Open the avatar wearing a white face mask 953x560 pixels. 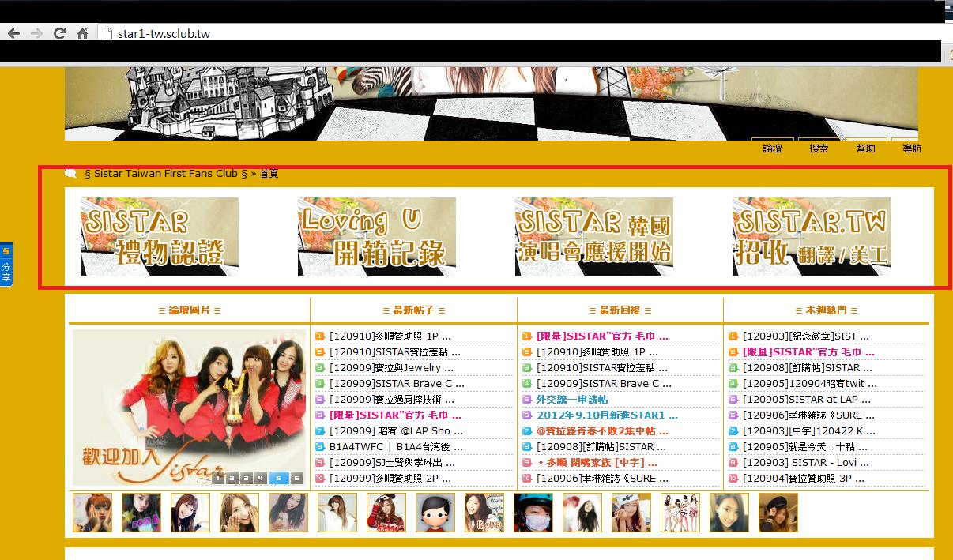533,513
